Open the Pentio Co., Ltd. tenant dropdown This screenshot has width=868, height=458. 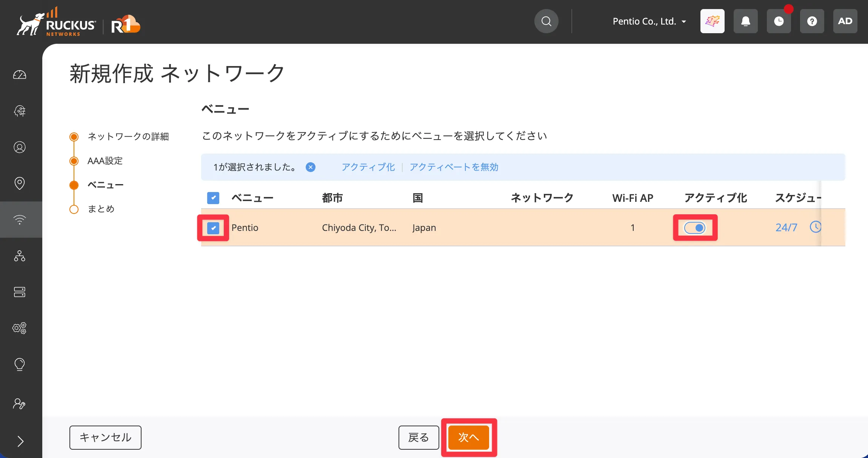point(649,22)
